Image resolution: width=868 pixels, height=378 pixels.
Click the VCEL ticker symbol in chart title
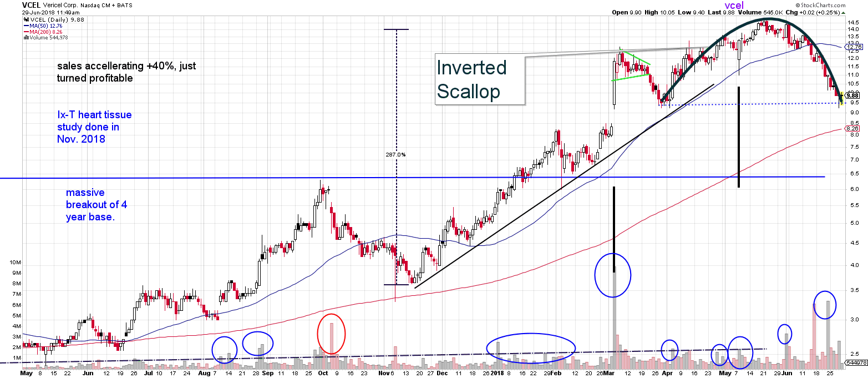(x=32, y=4)
